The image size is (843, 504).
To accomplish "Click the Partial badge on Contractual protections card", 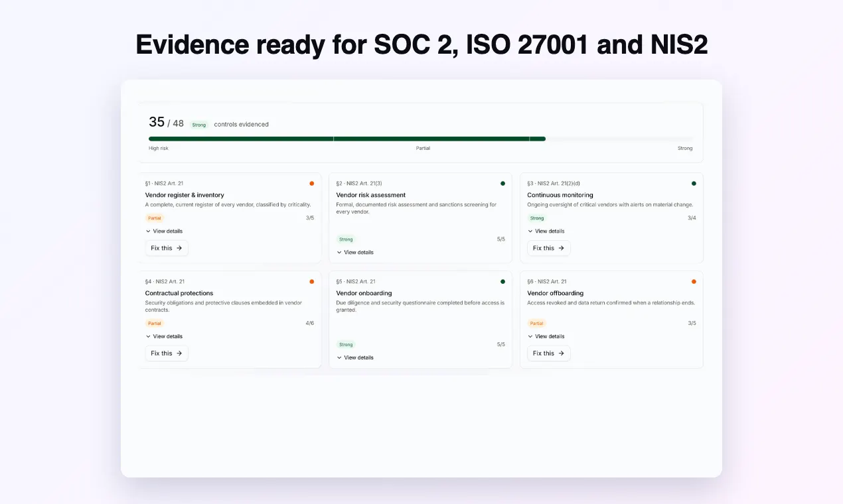I will pos(155,324).
